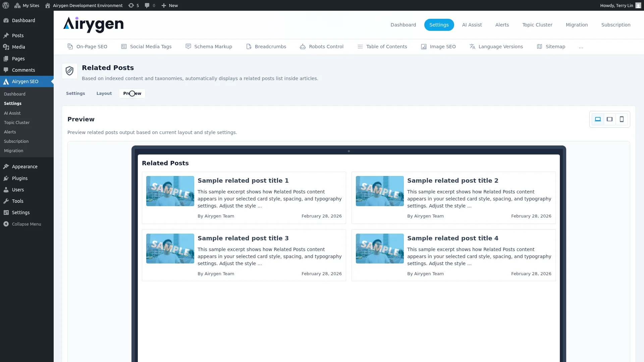Open Users in the admin sidebar
Image resolution: width=644 pixels, height=362 pixels.
27,190
